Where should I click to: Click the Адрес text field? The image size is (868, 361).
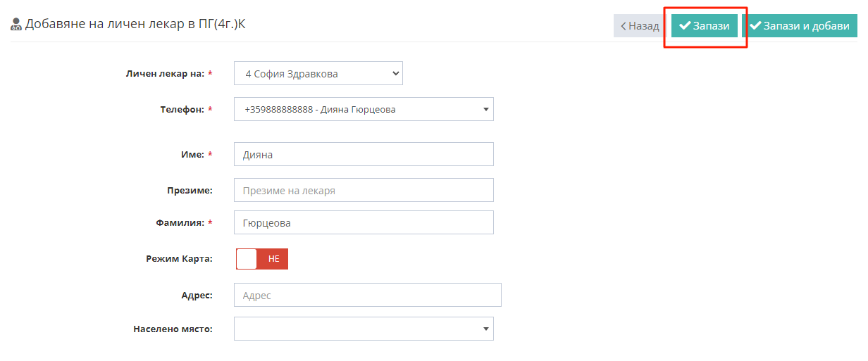click(367, 296)
